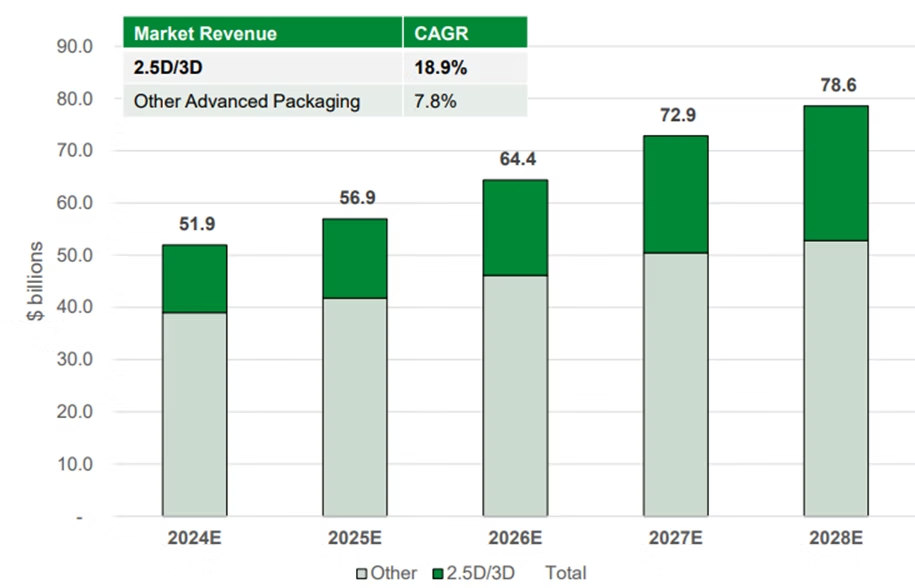Click the 78.6 total data label

[x=839, y=85]
